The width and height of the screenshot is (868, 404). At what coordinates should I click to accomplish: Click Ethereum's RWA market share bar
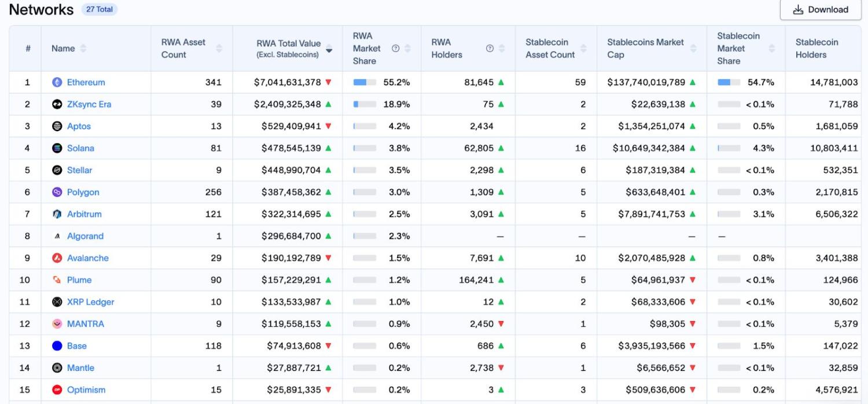(365, 82)
